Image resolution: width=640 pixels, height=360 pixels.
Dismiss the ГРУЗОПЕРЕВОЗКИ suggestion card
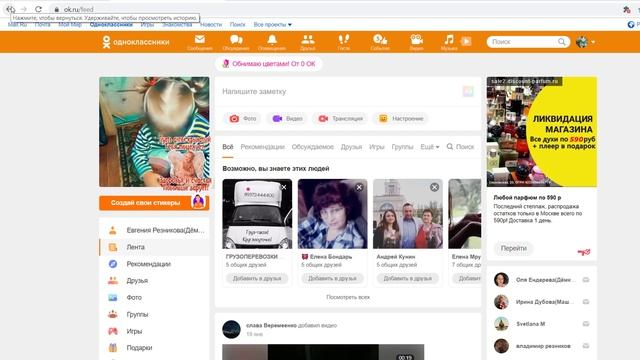click(284, 187)
